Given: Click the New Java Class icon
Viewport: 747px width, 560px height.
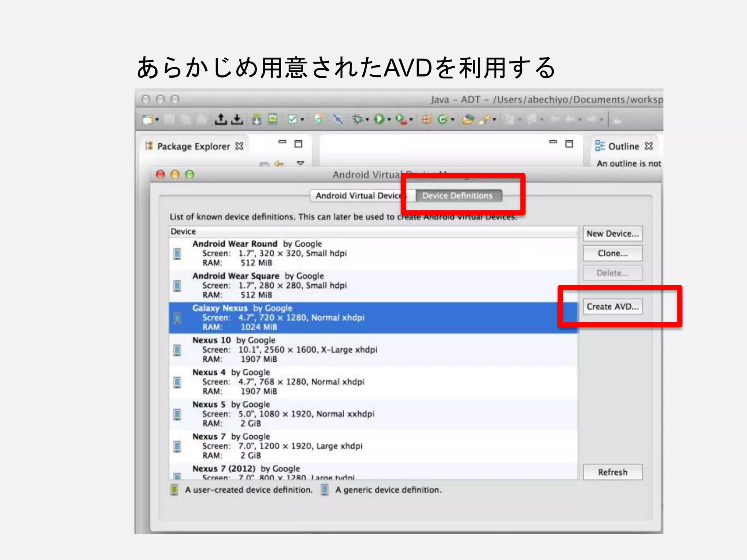Looking at the screenshot, I should (443, 119).
